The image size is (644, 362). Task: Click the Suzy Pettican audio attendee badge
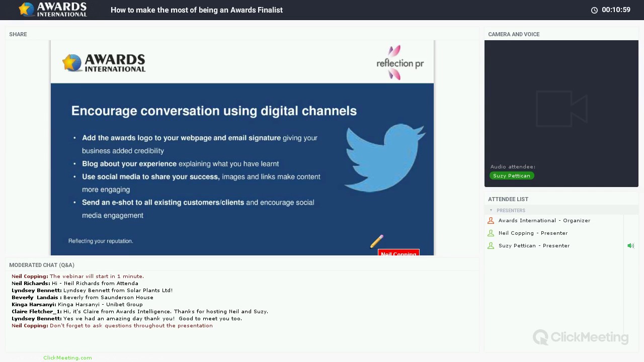tap(512, 175)
